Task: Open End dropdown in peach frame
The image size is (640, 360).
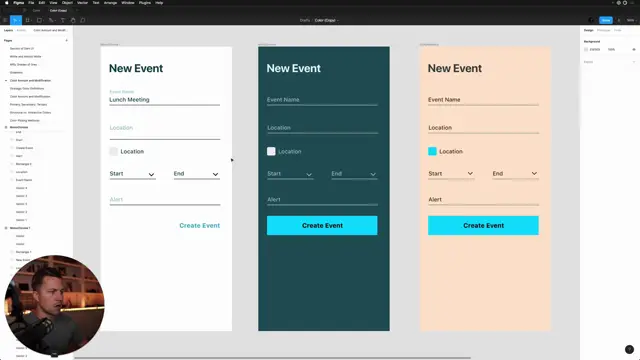Action: point(515,174)
